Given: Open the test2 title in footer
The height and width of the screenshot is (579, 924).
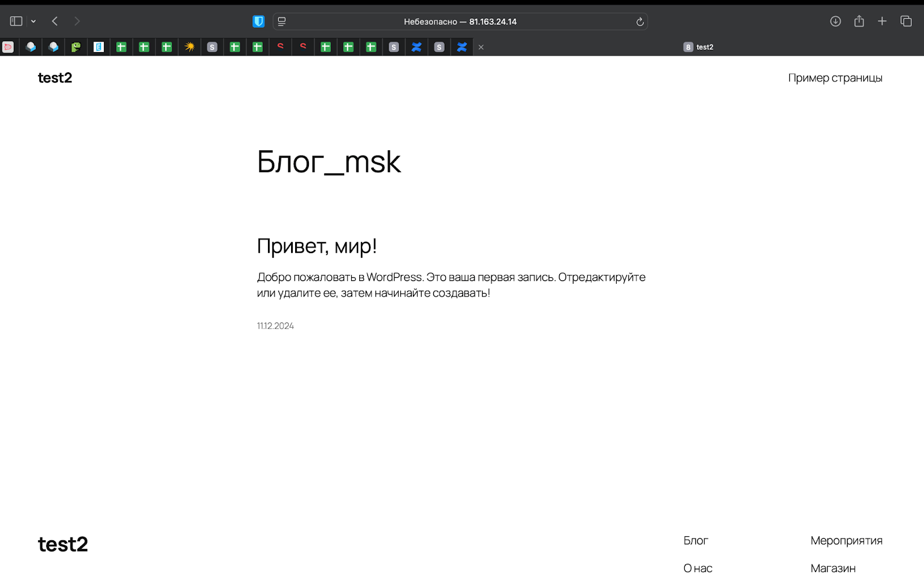Looking at the screenshot, I should coord(63,544).
